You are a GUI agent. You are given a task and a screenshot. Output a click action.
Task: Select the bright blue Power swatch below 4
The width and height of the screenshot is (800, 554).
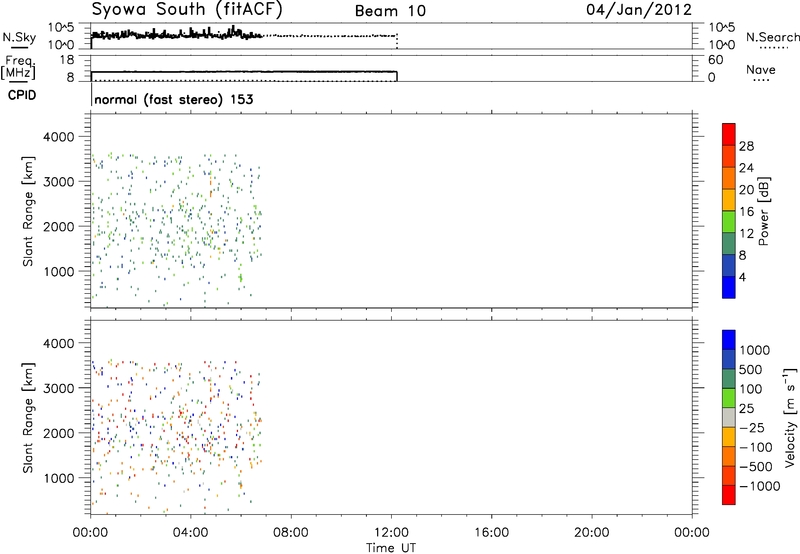pyautogui.click(x=729, y=287)
